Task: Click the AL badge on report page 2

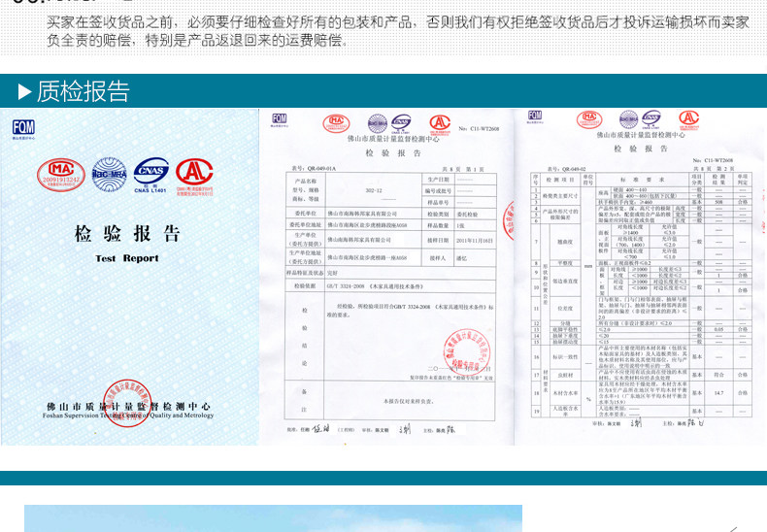Action: [x=688, y=120]
